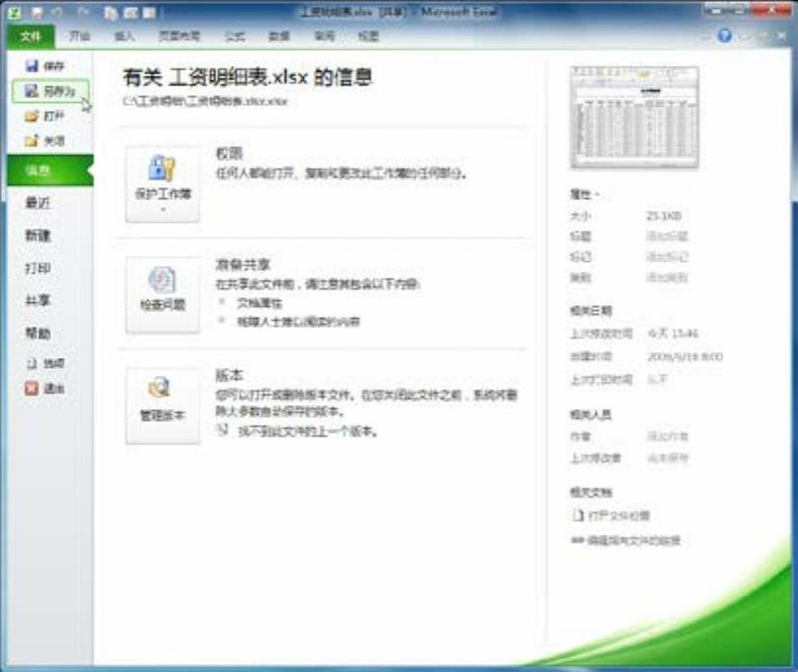Screen dimensions: 798x672
Task: Click the 权限 (Permissions) section title
Action: [x=229, y=153]
